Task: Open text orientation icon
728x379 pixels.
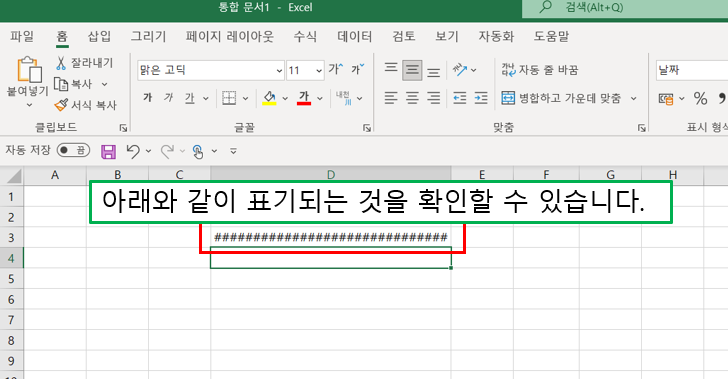Action: coord(460,70)
